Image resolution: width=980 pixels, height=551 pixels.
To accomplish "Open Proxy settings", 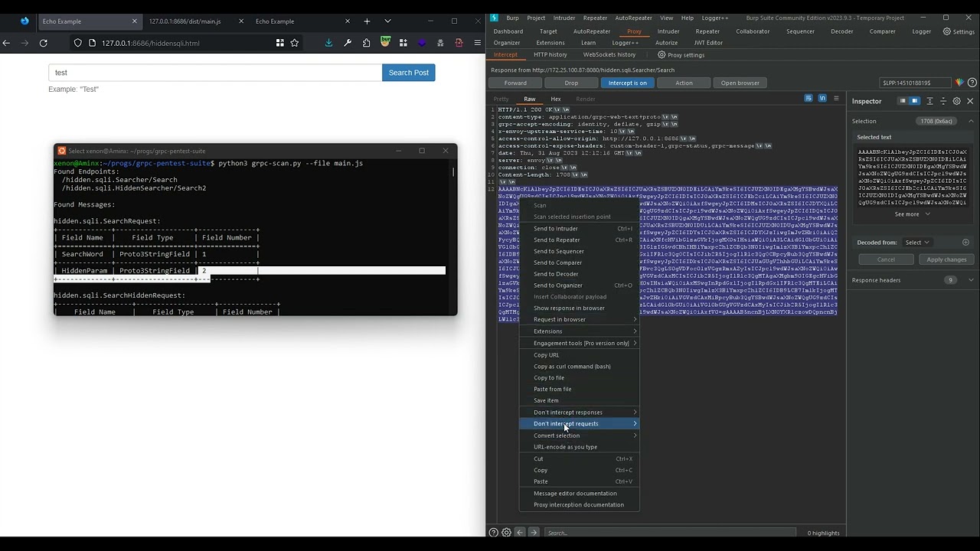I will point(681,54).
